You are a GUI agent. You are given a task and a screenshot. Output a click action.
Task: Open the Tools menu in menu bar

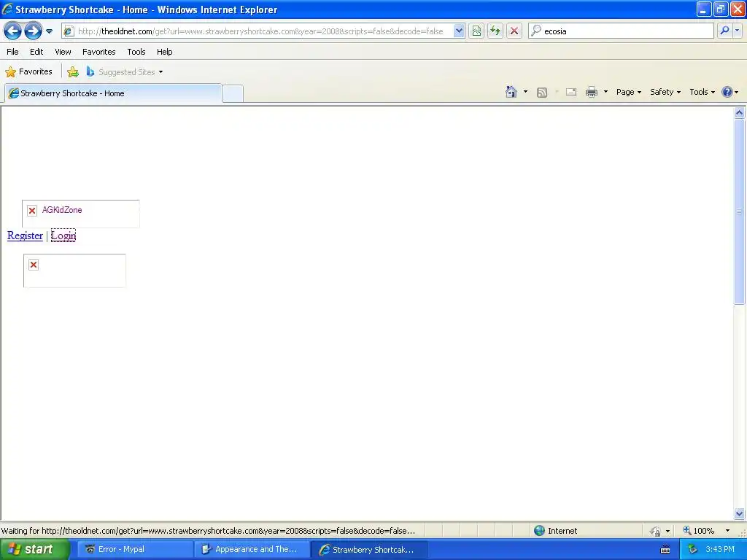pyautogui.click(x=136, y=52)
